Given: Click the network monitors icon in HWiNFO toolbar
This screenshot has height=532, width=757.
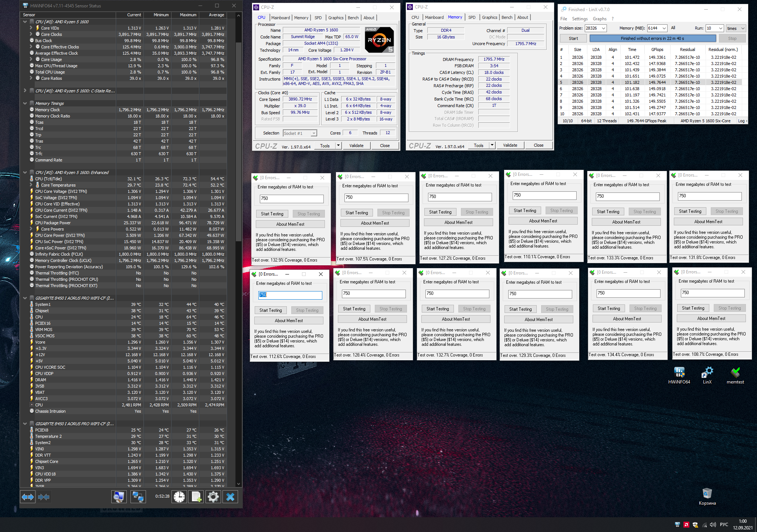Looking at the screenshot, I should [138, 497].
